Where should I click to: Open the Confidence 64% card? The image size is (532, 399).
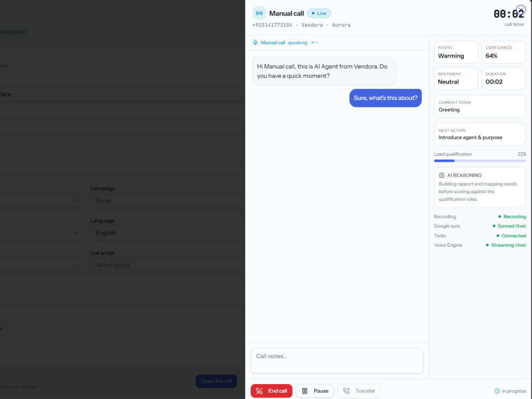click(x=504, y=52)
